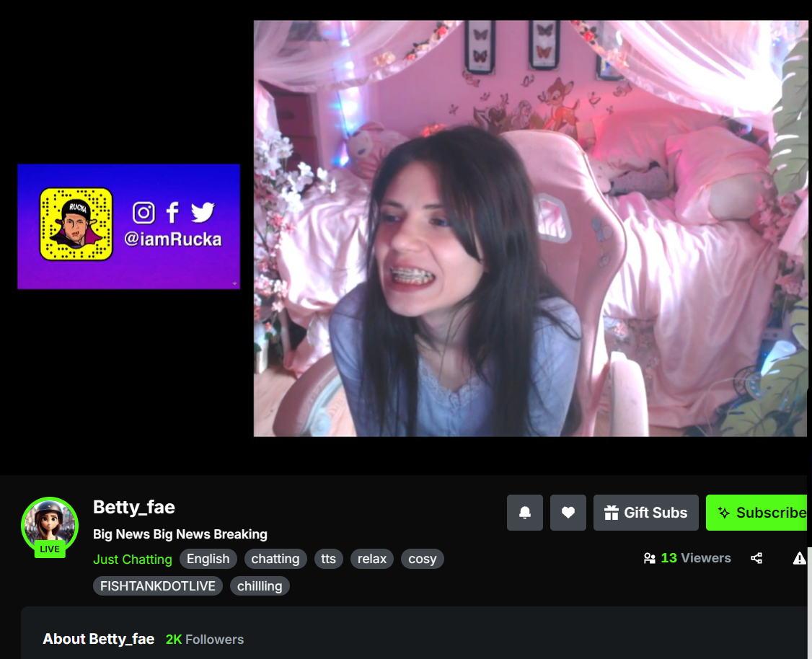Click the 2K Followers text
812x659 pixels.
pyautogui.click(x=205, y=640)
